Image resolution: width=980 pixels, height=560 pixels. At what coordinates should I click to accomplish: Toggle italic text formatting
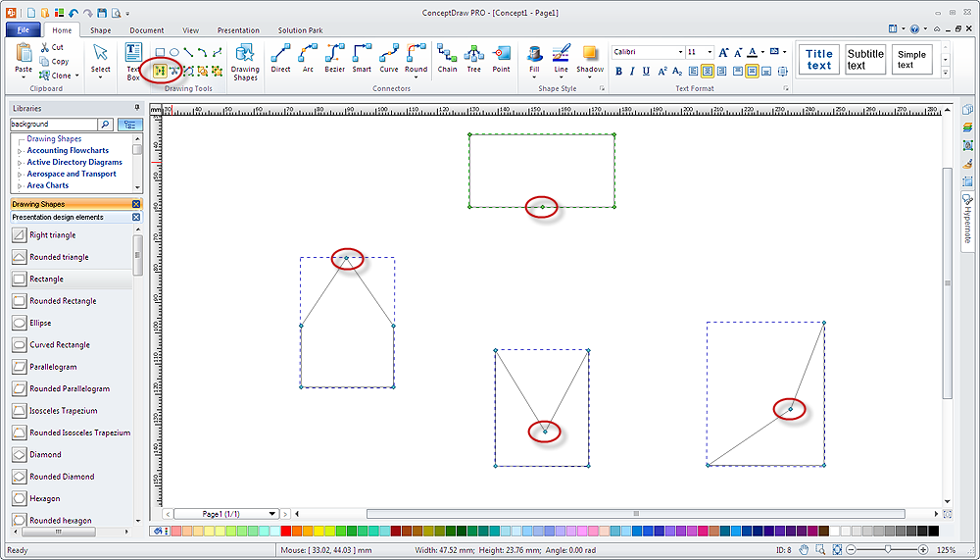(x=632, y=72)
